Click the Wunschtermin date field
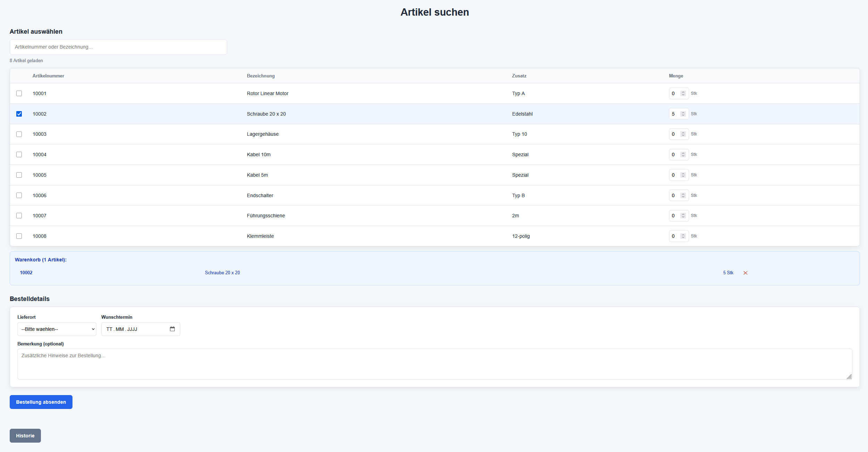Screen dimensions: 868x452 tap(140, 329)
